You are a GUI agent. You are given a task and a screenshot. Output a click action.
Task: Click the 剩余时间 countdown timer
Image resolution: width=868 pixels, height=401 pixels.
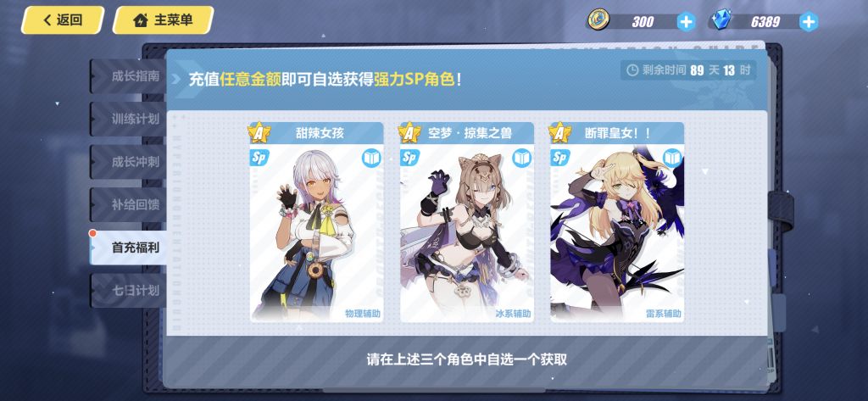click(x=687, y=70)
